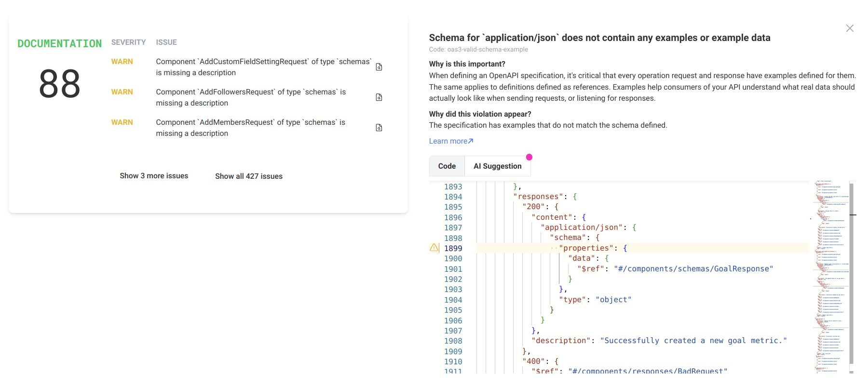Open document icon for AddCustomFieldSettingRequest issue

[x=379, y=67]
